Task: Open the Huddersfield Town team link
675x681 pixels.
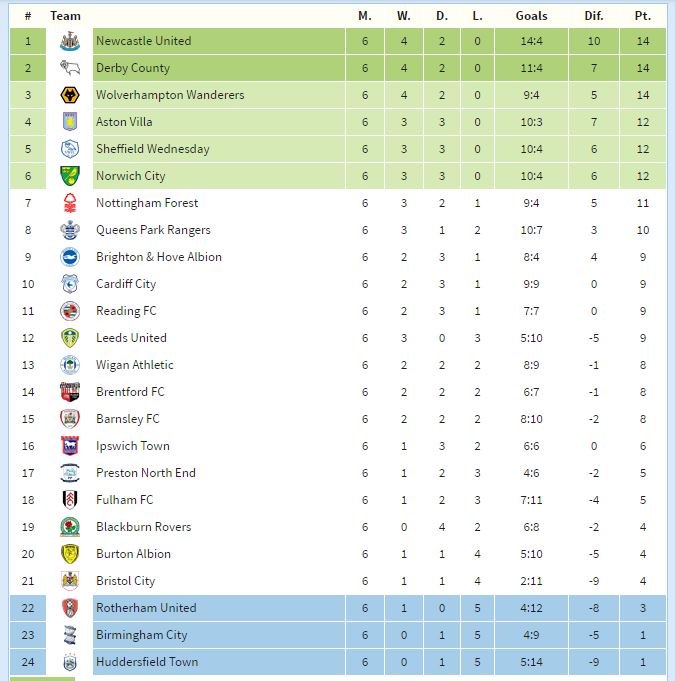Action: coord(147,662)
